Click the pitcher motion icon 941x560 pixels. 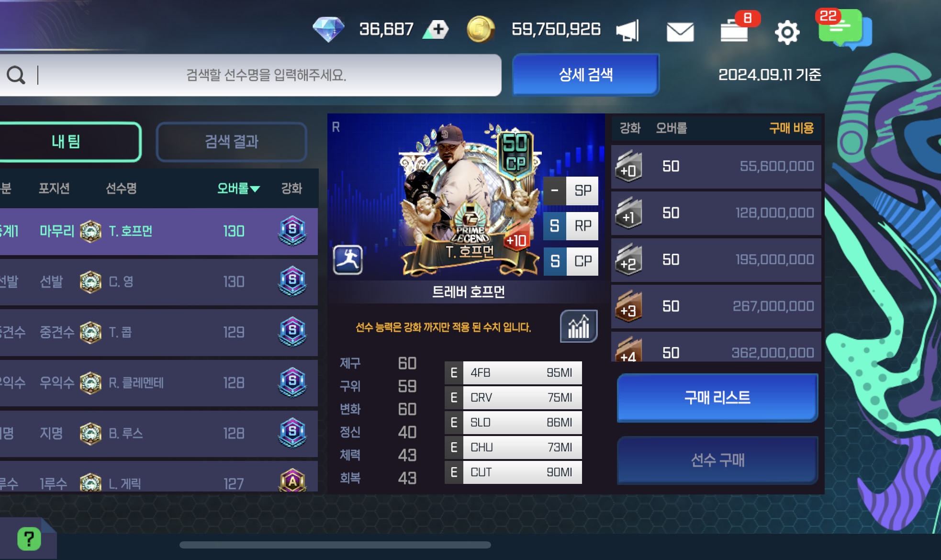[348, 260]
